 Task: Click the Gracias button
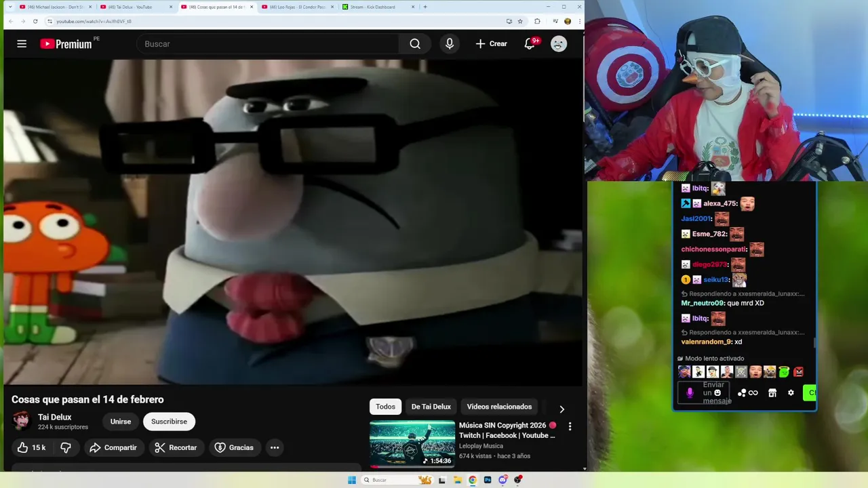pyautogui.click(x=234, y=447)
